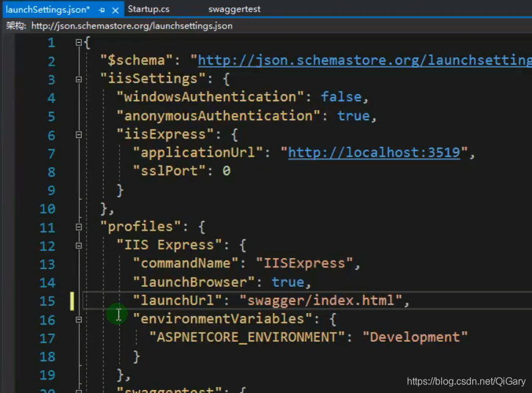Click the "windowsAuthentication" key

pyautogui.click(x=210, y=97)
